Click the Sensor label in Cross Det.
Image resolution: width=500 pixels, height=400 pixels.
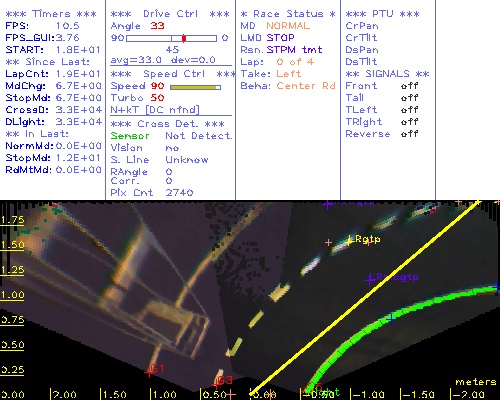(x=130, y=136)
